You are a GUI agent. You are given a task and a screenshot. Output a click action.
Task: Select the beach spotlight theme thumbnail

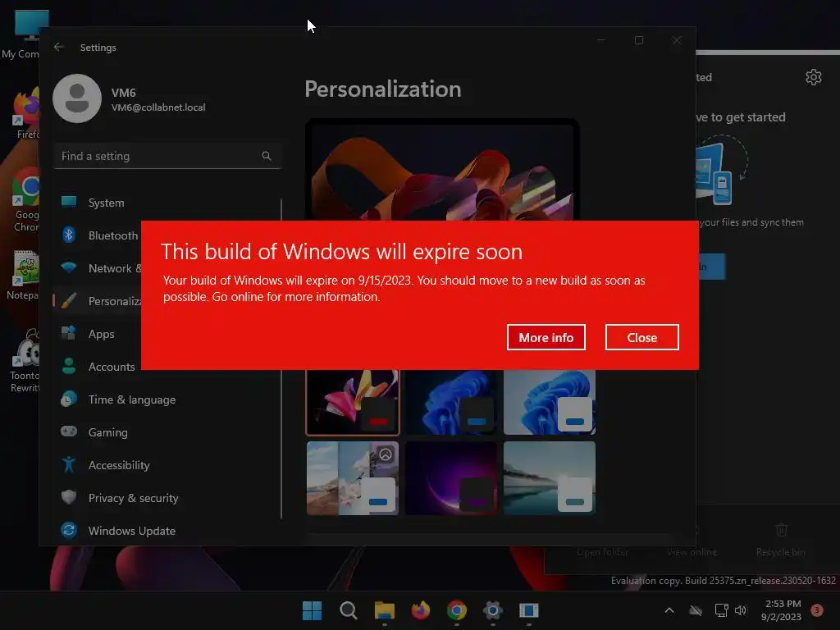pos(353,478)
